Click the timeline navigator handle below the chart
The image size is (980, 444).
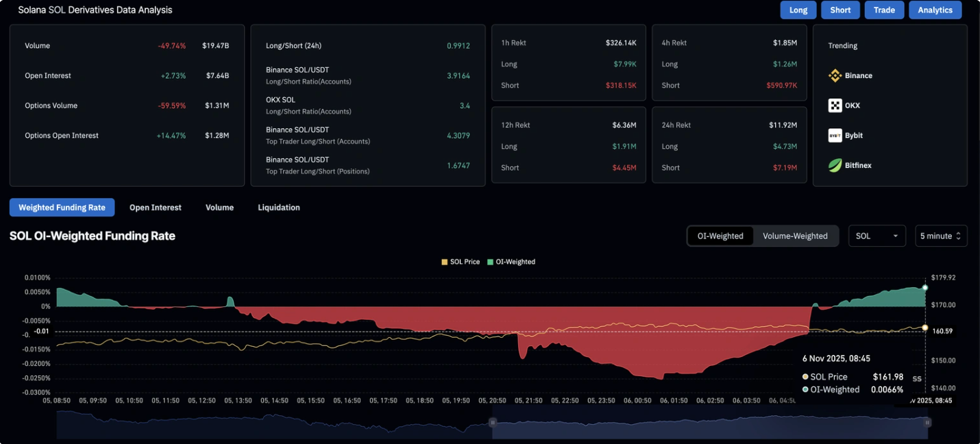point(492,423)
